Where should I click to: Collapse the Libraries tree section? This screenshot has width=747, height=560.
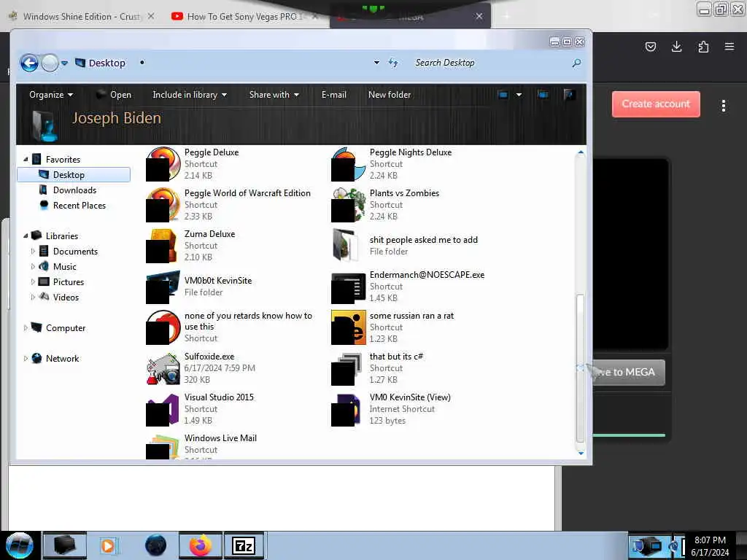[x=26, y=236]
